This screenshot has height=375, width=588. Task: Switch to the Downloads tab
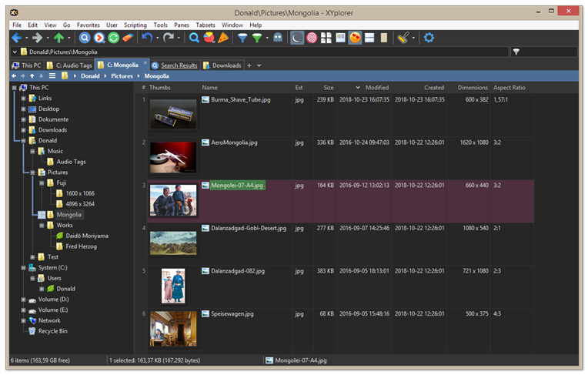[x=226, y=65]
